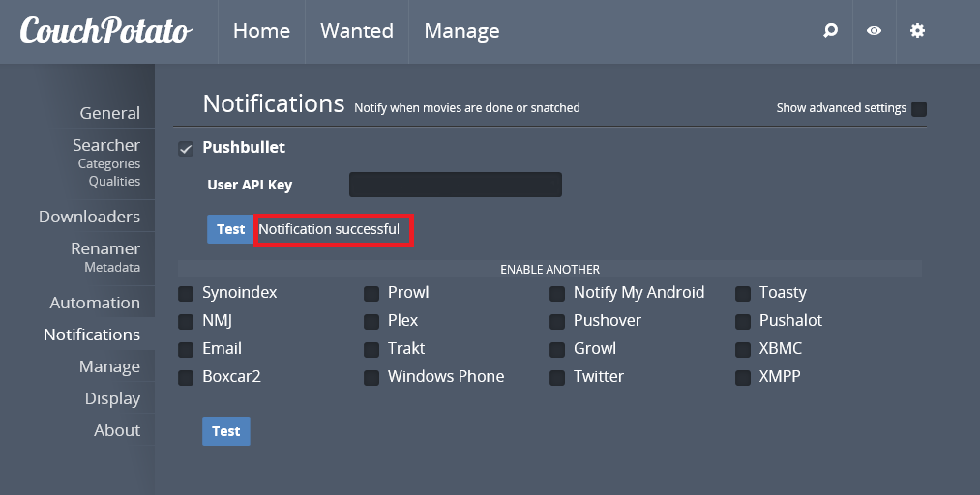
Task: Enable the Plex notification checkbox
Action: click(371, 321)
